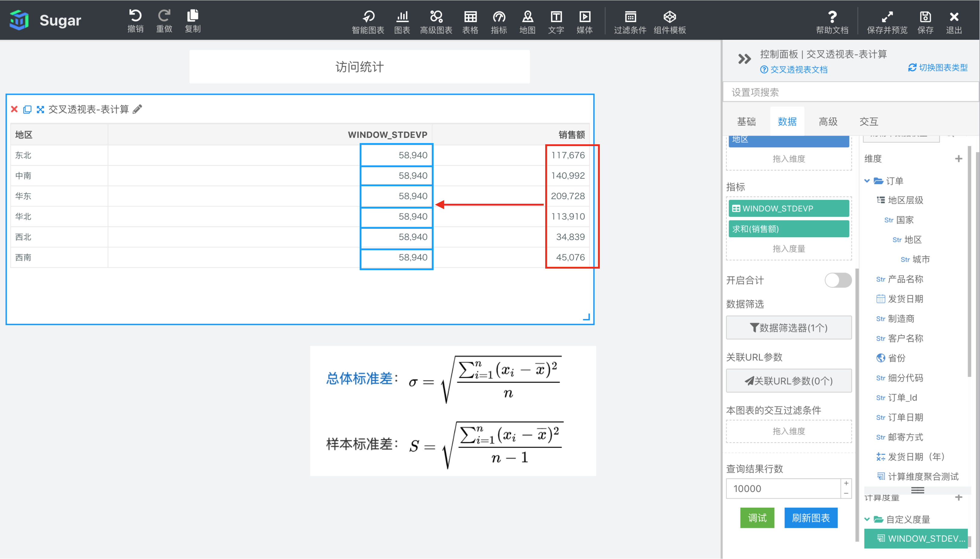Click the 城市 dimension field
Screen dimensions: 980x559
(x=915, y=260)
